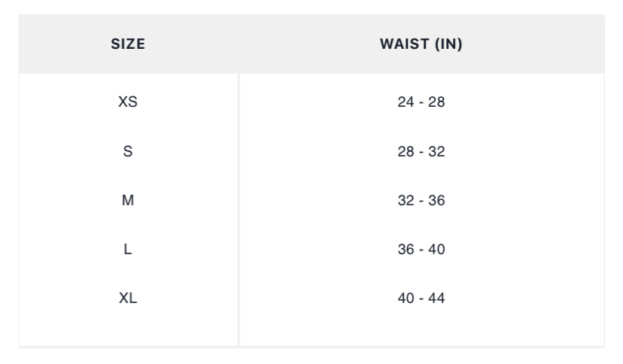Pick the waist range for size small
The image size is (623, 364).
[x=421, y=152]
